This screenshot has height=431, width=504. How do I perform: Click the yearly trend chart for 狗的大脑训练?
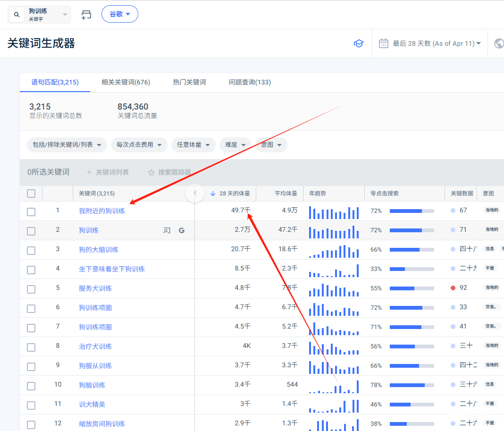pyautogui.click(x=334, y=251)
